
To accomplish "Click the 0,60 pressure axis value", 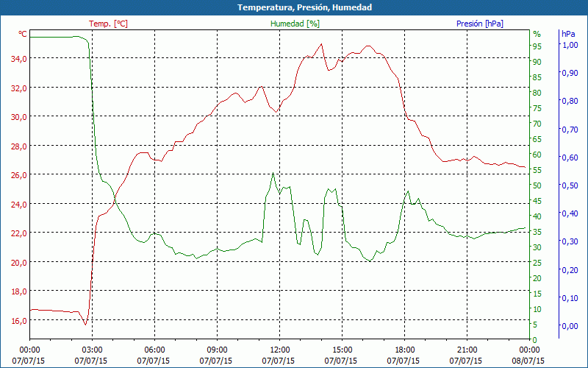I will click(x=570, y=158).
